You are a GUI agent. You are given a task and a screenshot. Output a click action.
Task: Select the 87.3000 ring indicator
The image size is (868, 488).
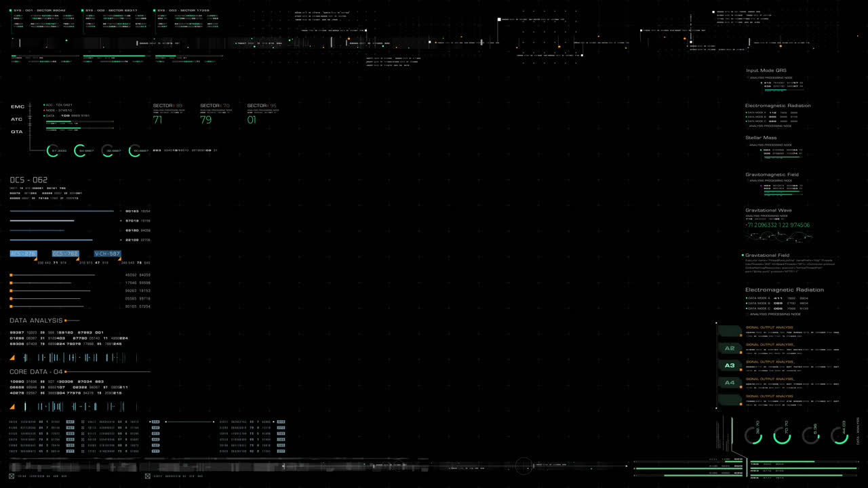coord(53,150)
